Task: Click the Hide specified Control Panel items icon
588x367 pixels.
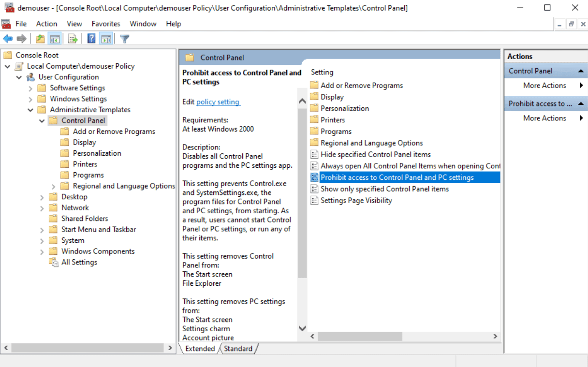Action: coord(314,155)
